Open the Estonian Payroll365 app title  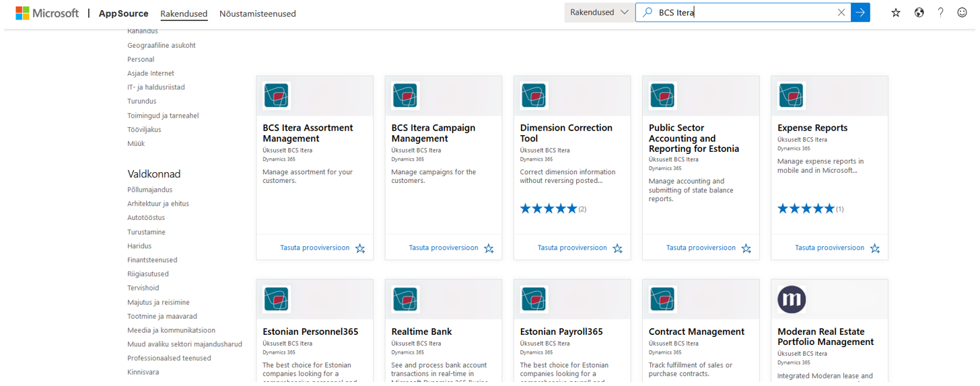pos(561,332)
